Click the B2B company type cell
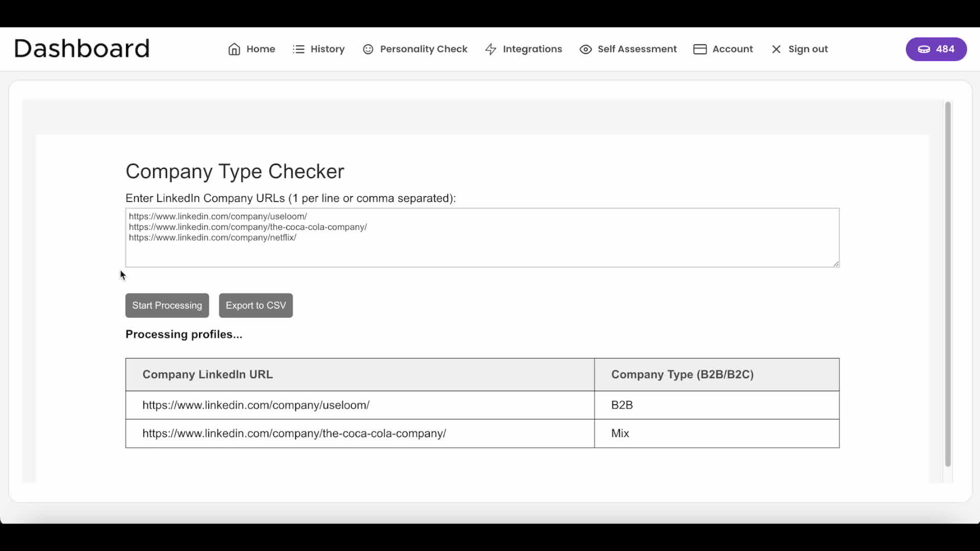This screenshot has width=980, height=551. click(622, 405)
